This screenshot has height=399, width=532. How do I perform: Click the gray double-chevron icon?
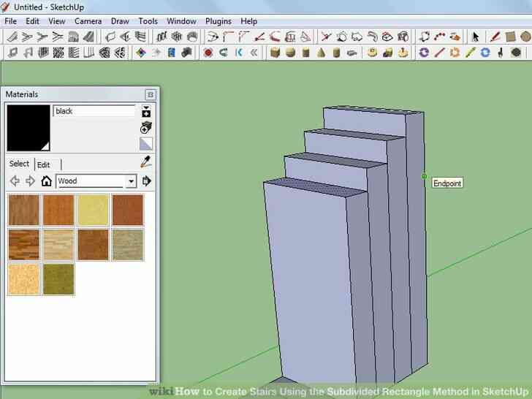point(254,53)
